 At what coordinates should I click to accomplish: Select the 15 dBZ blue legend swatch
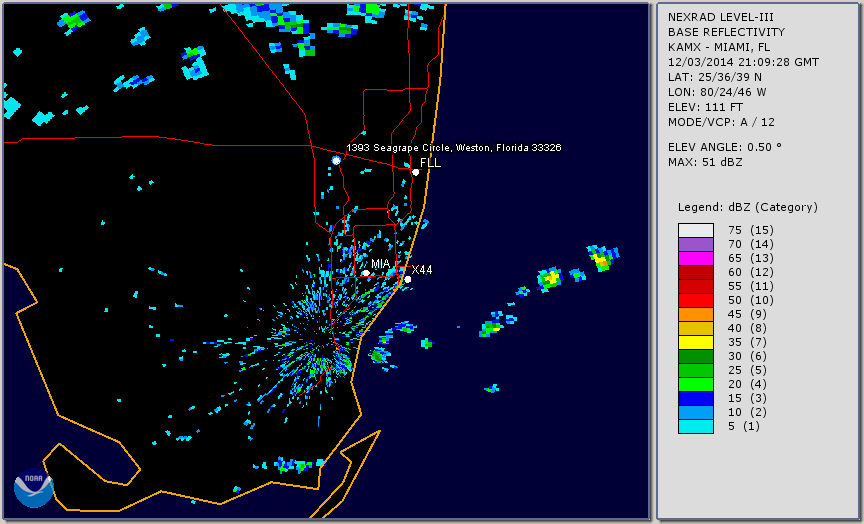[x=696, y=398]
